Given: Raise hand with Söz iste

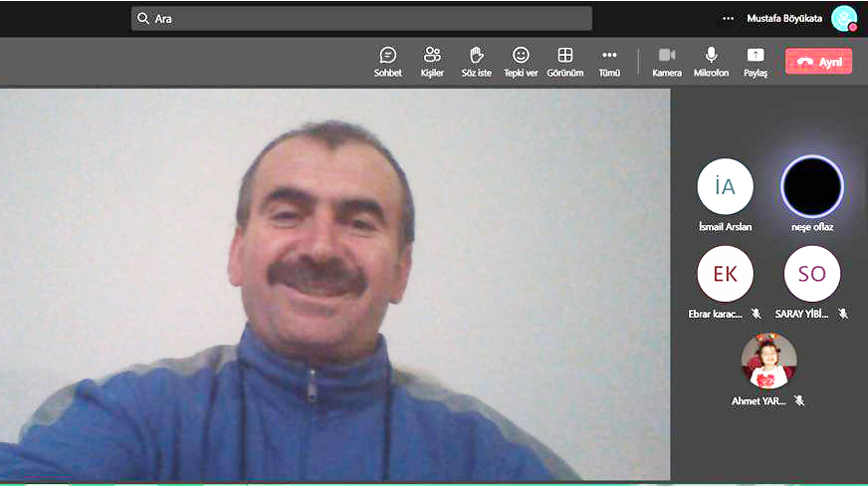Looking at the screenshot, I should (x=476, y=62).
